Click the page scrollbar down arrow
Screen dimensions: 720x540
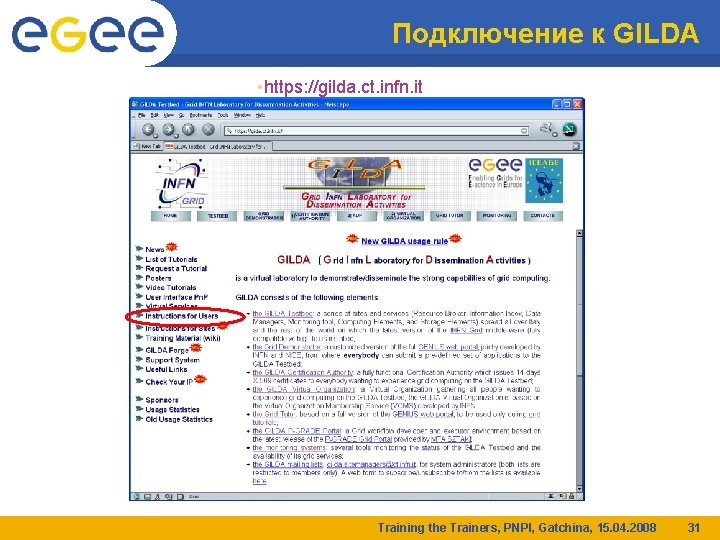click(x=579, y=489)
